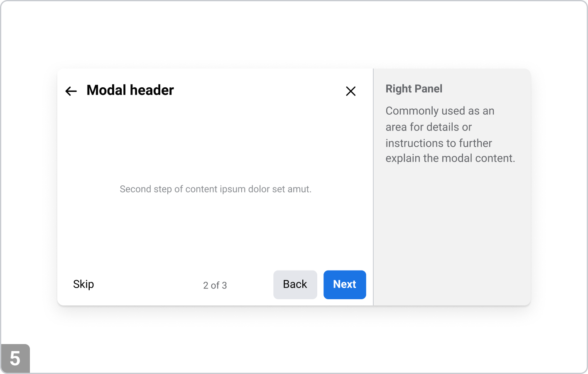Close the modal with the X icon

tap(350, 91)
